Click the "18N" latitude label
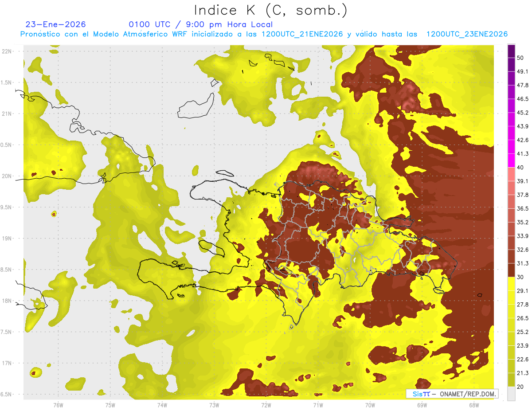 pos(7,301)
